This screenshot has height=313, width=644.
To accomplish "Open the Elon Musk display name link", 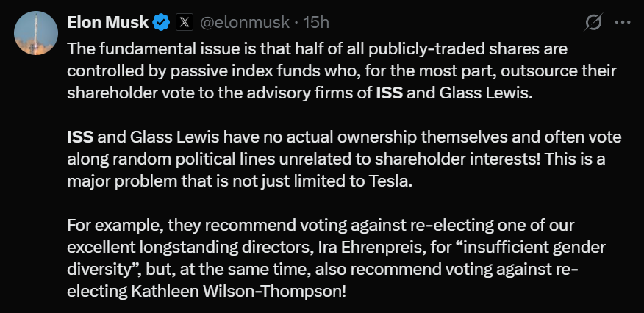I will pos(107,23).
